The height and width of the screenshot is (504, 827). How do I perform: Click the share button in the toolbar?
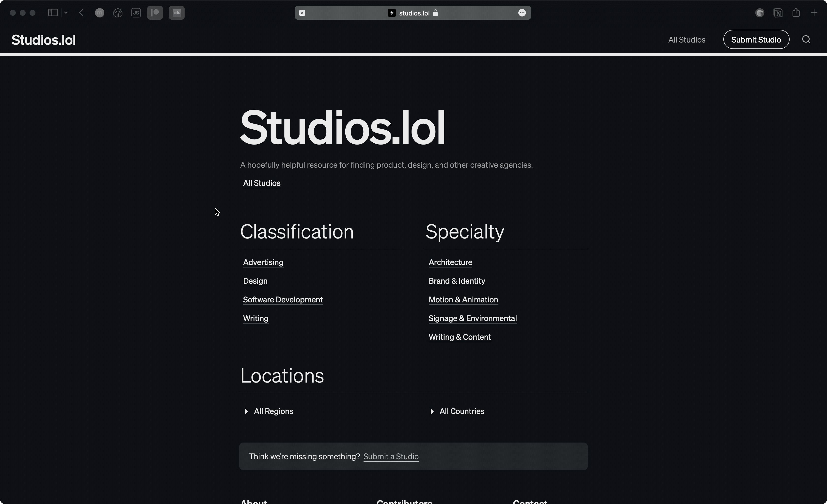796,13
